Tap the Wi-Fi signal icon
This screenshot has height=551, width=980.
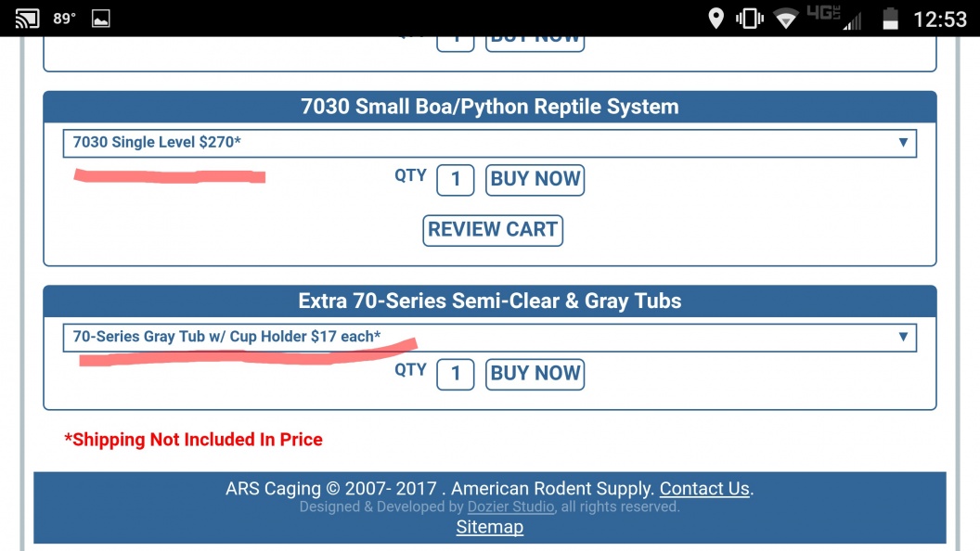pyautogui.click(x=786, y=19)
